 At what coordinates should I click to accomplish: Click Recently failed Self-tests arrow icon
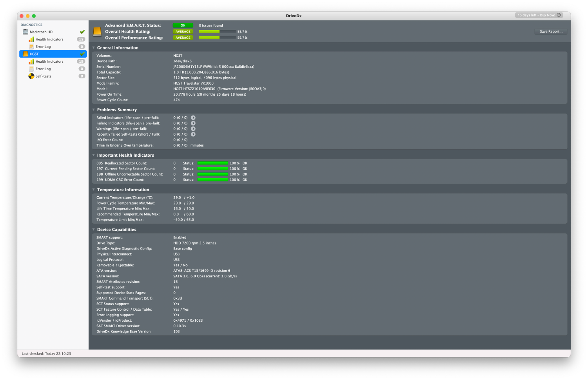(193, 134)
